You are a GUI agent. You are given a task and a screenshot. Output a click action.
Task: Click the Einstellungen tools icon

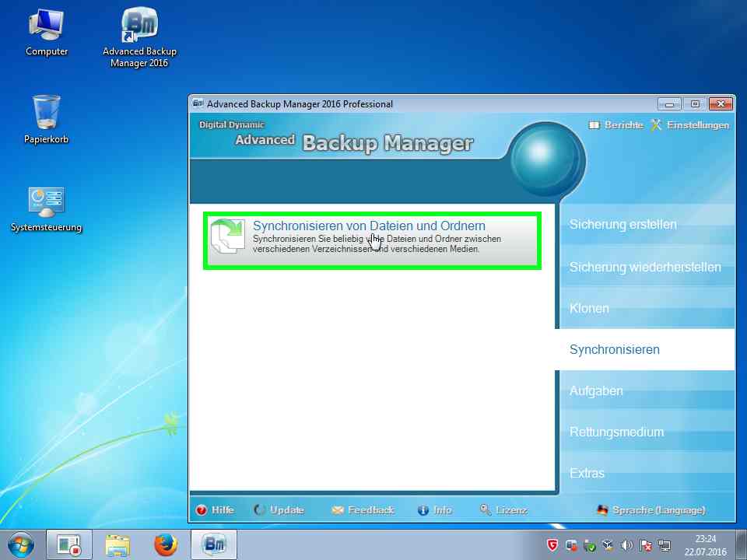coord(657,124)
